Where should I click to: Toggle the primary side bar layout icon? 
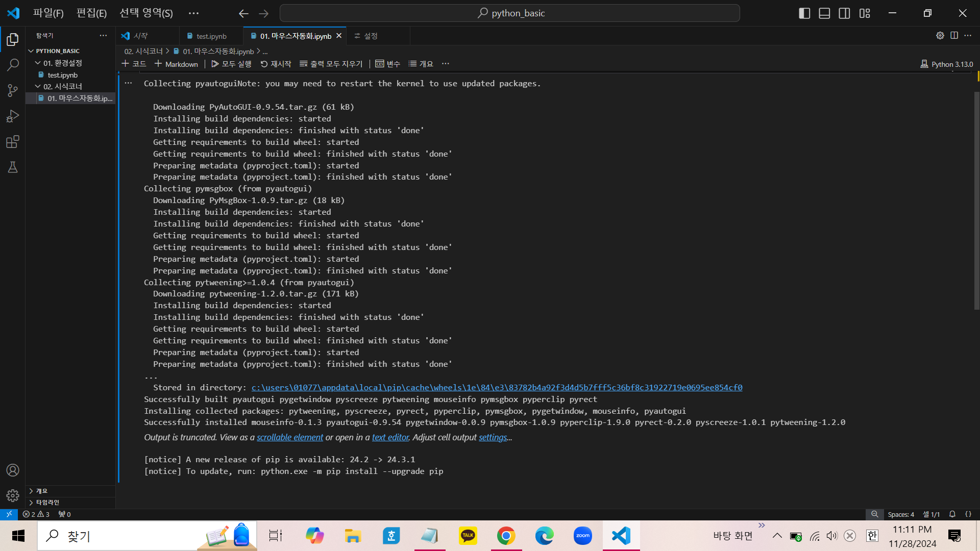(804, 13)
